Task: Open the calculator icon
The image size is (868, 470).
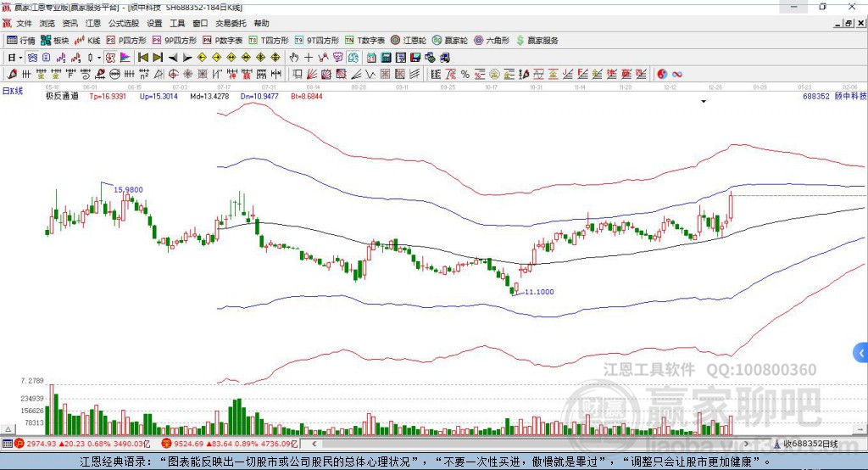Action: coord(386,58)
